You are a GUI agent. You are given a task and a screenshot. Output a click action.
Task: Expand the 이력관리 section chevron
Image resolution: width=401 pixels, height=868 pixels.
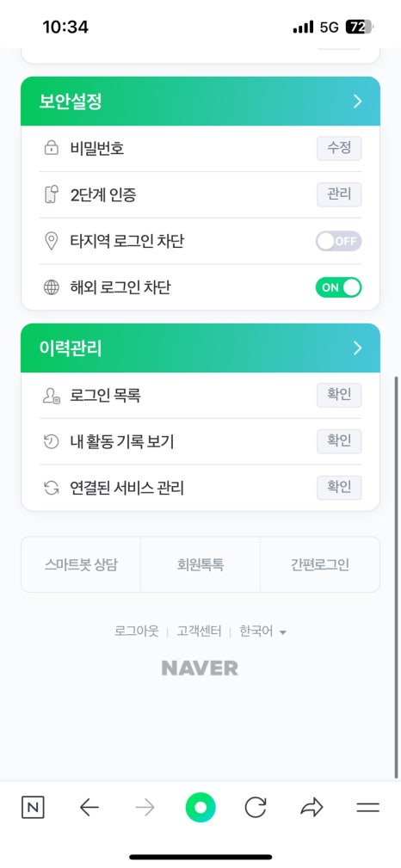(358, 348)
